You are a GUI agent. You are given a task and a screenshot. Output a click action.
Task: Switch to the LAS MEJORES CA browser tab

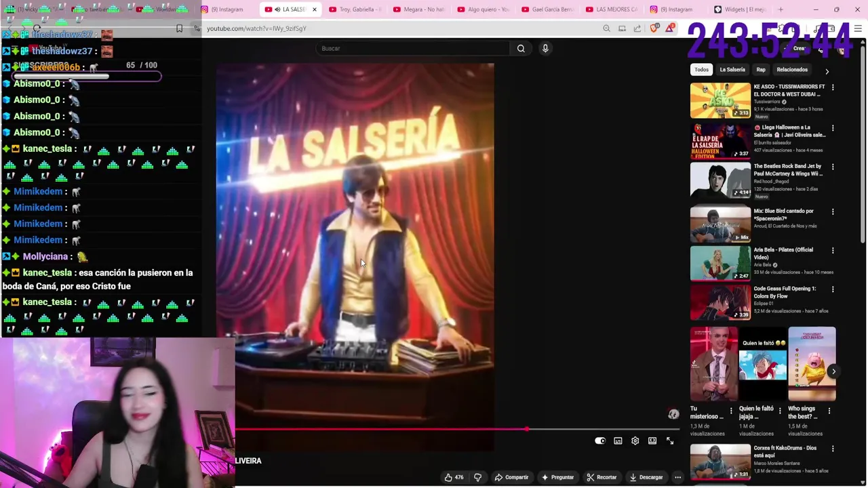[x=612, y=9]
